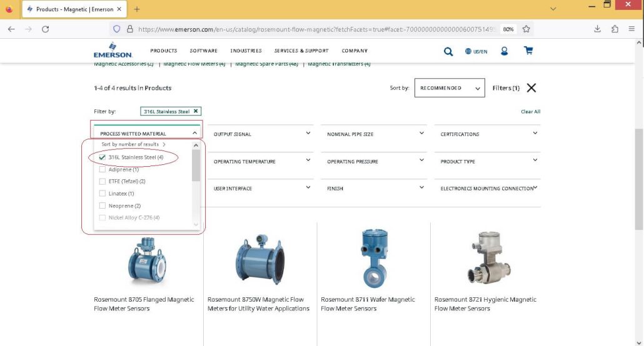Viewport: 644px width, 346px height.
Task: Reload the page with refresh icon
Action: 45,29
